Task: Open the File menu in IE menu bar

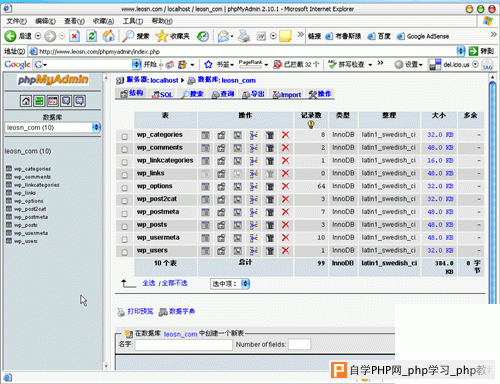Action: click(x=16, y=21)
